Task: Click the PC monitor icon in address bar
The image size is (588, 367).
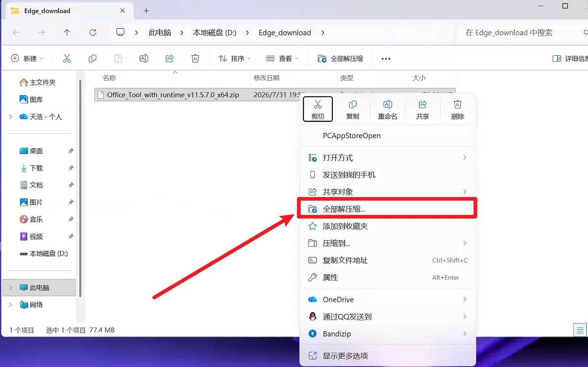Action: [x=120, y=32]
